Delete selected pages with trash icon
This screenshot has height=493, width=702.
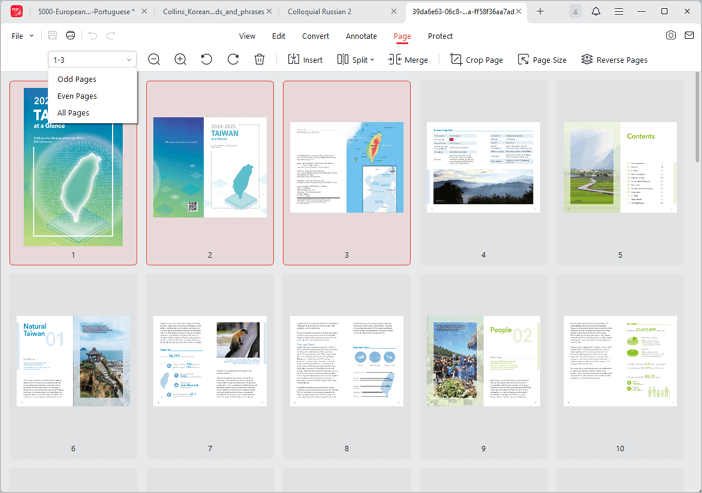click(259, 60)
